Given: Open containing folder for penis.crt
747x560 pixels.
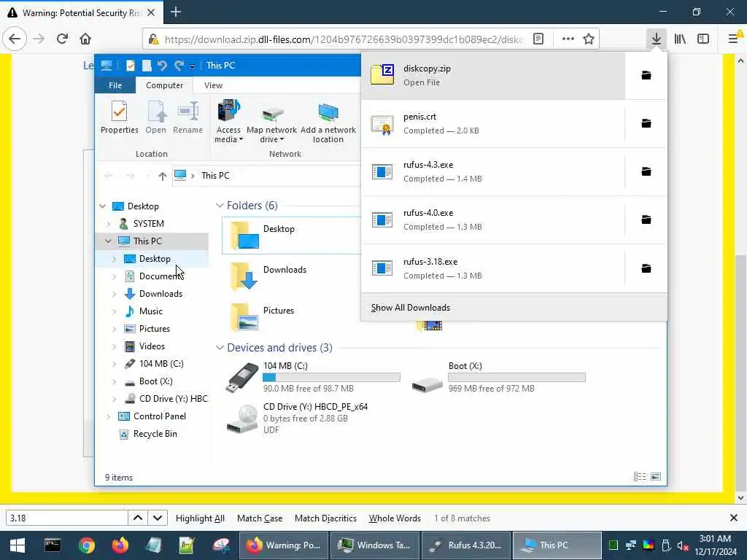Looking at the screenshot, I should pos(646,123).
